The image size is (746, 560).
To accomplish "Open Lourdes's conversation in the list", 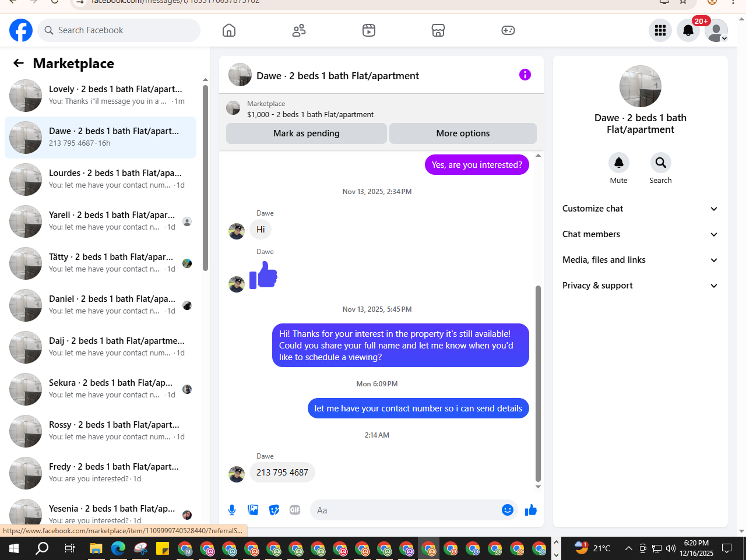I will (100, 179).
